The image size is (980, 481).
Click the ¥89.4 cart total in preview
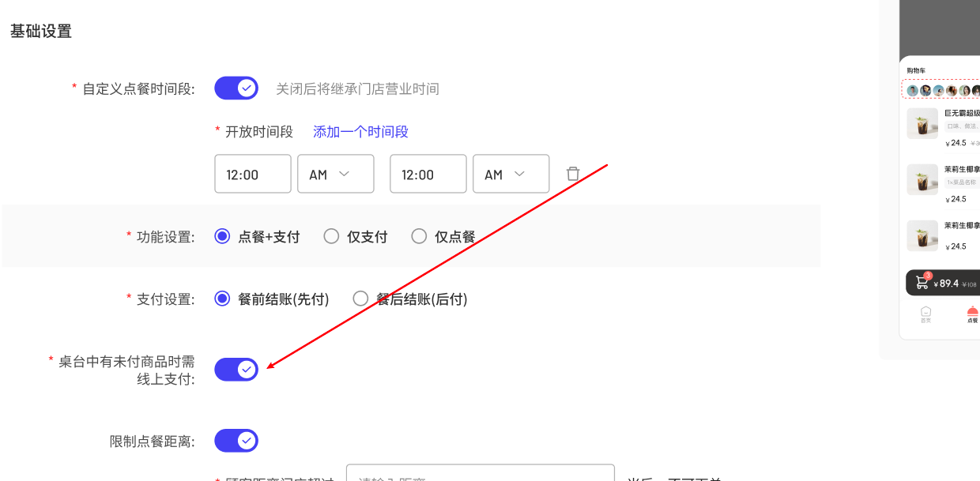946,284
